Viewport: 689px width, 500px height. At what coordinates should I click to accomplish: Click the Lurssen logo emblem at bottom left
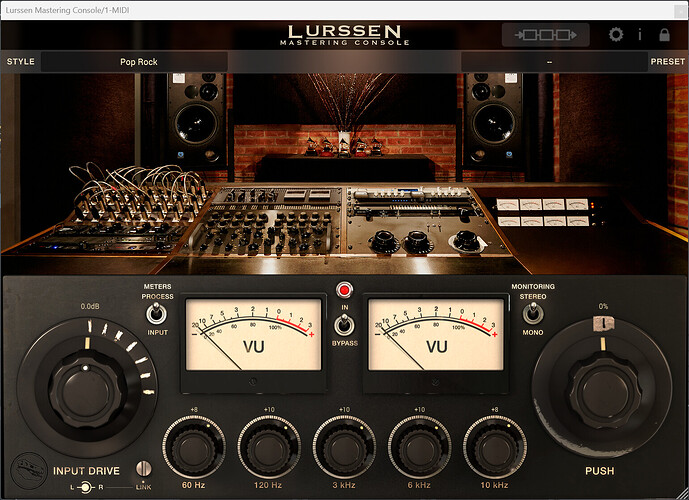click(x=29, y=471)
